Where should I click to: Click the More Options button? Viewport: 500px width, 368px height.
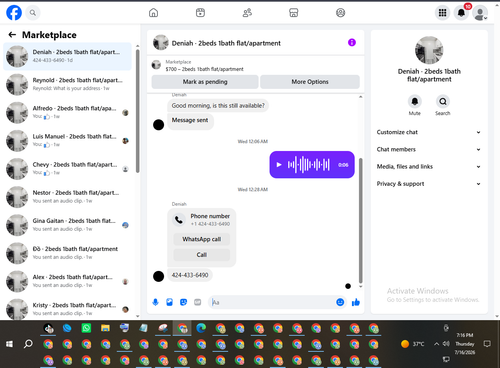[310, 82]
